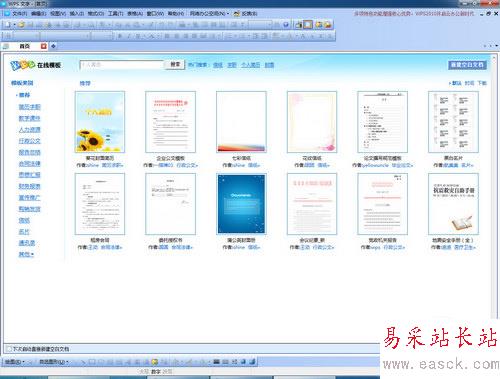Open the 通讯录 category in sidebar
Image resolution: width=500 pixels, height=379 pixels.
pyautogui.click(x=27, y=243)
